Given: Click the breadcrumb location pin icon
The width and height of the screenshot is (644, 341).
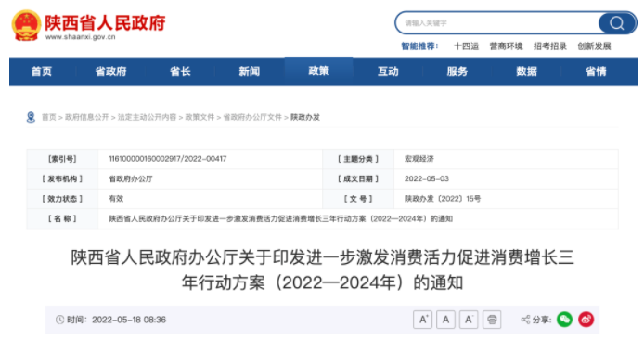Looking at the screenshot, I should 31,117.
